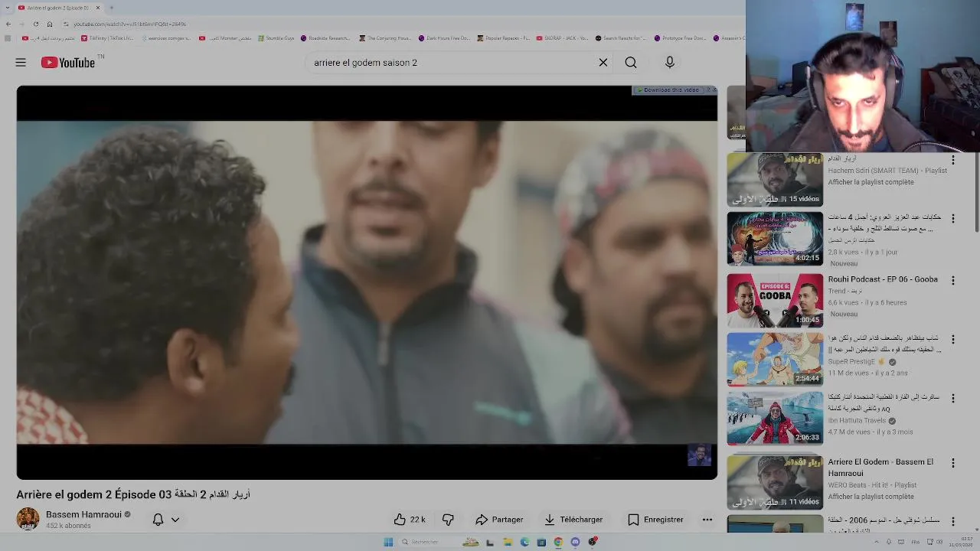Open options for Ibn Hattuta Travels video

(953, 399)
